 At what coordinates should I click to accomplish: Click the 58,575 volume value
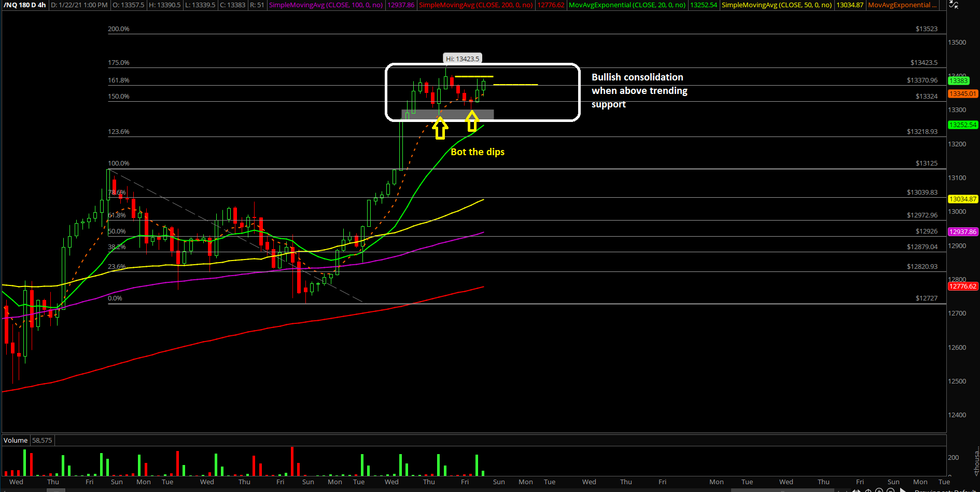42,440
